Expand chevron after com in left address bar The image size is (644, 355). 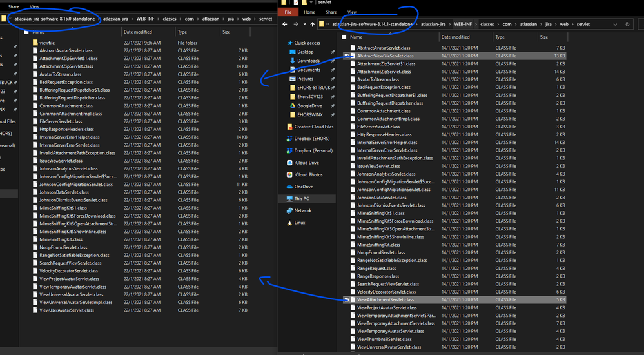pyautogui.click(x=198, y=19)
